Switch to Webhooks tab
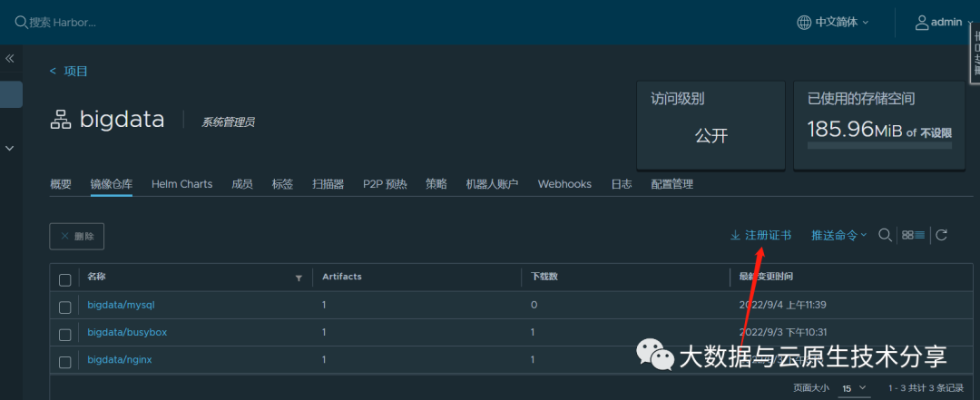 click(564, 184)
